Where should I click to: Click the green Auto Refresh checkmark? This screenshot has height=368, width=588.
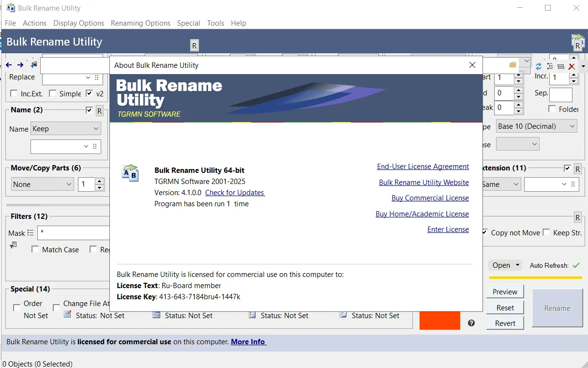pos(576,265)
